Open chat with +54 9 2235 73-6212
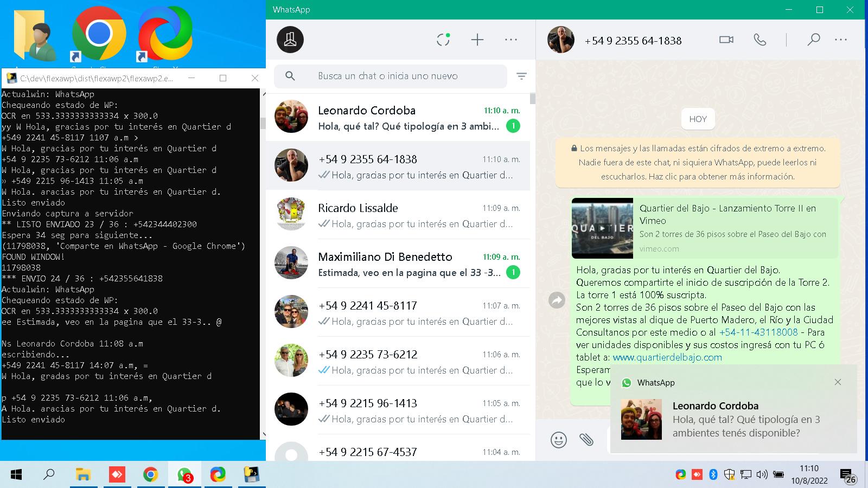The image size is (868, 488). (x=398, y=361)
